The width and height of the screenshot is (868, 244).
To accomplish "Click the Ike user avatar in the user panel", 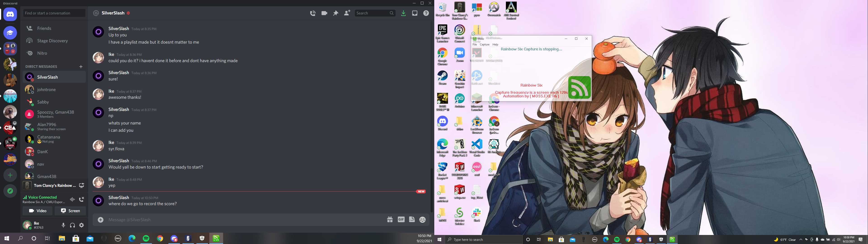I will tap(27, 225).
